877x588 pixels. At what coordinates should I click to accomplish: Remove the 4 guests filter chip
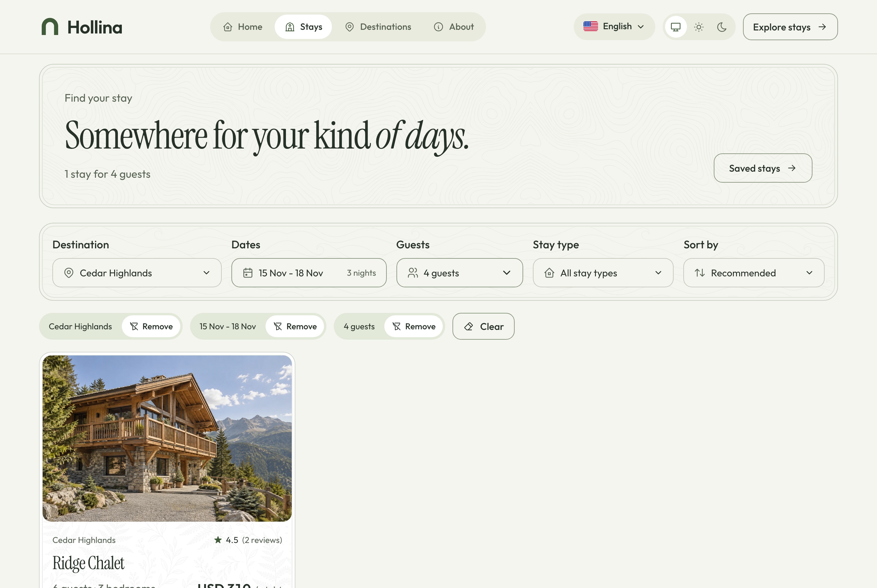(x=414, y=327)
